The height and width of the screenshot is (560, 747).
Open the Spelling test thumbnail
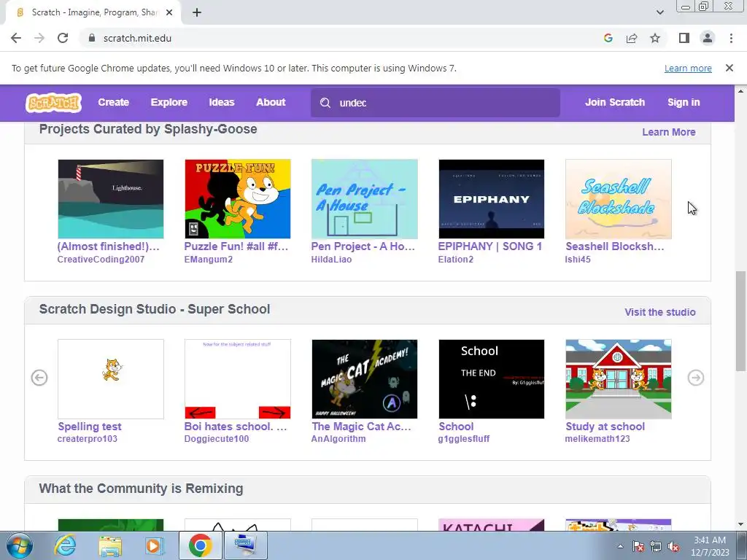(x=111, y=379)
